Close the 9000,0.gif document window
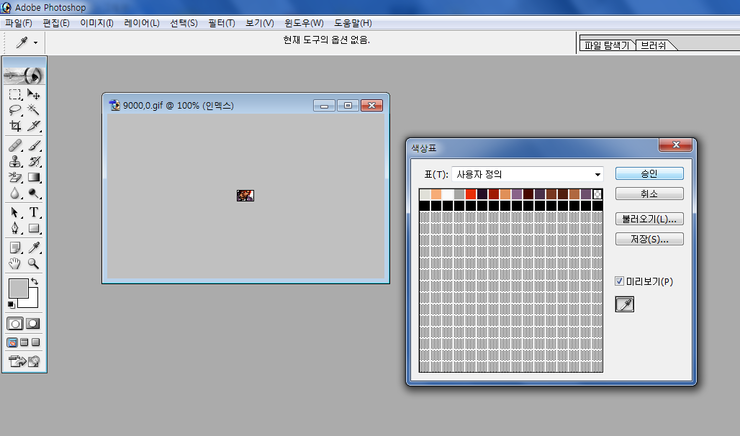The width and height of the screenshot is (740, 436). click(372, 106)
